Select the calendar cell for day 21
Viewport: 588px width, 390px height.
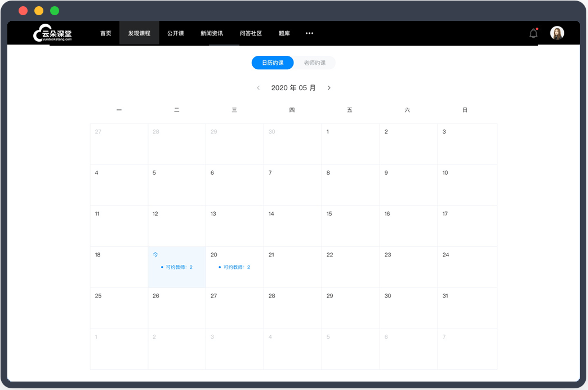click(292, 267)
